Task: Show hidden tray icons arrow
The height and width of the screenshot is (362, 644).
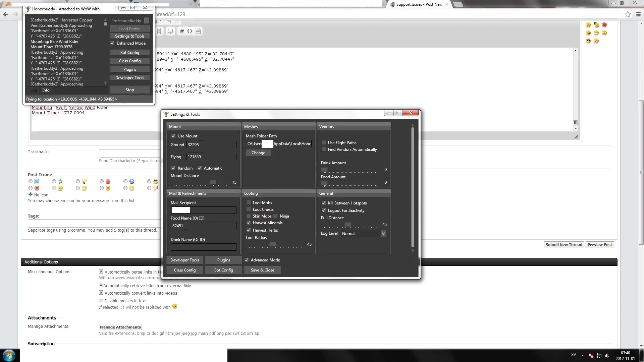Action: (x=583, y=356)
